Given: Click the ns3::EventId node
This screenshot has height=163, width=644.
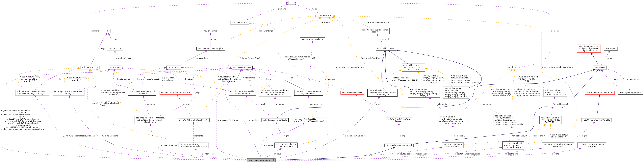Looking at the screenshot, I should tap(173, 67).
